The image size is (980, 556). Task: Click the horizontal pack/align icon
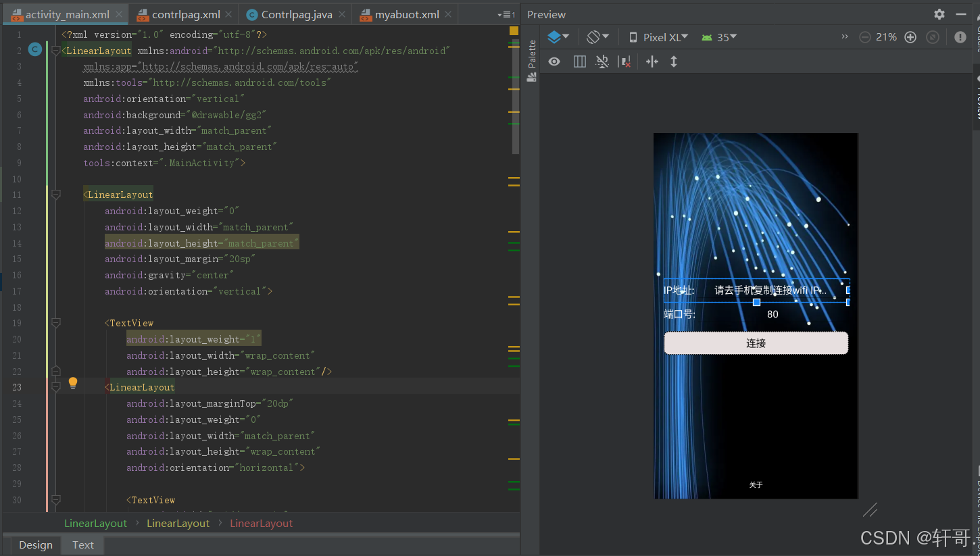[x=652, y=61]
